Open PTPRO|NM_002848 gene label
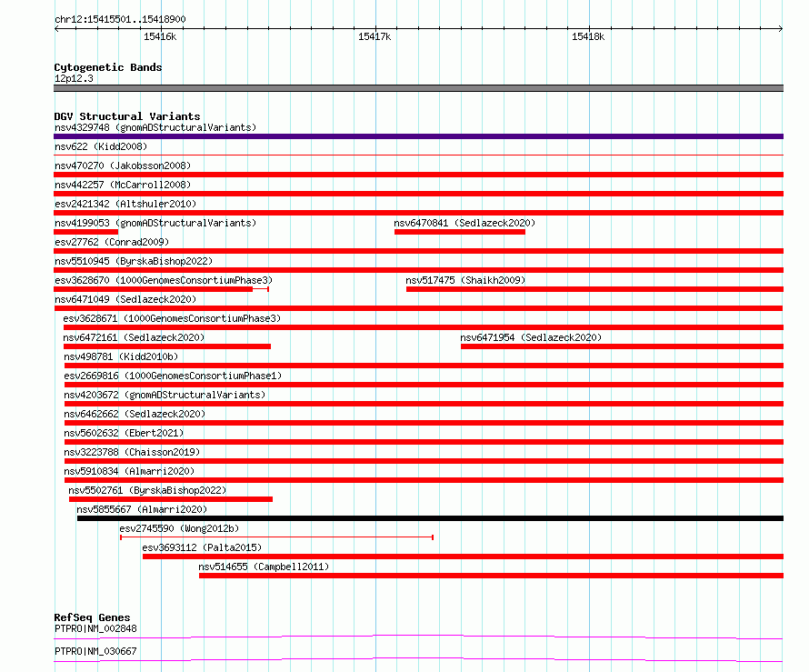 pos(95,628)
